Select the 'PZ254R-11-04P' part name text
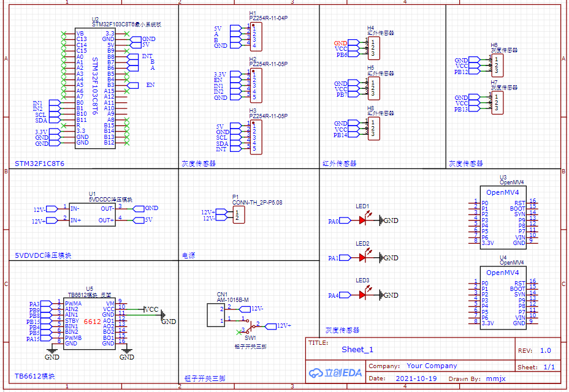This screenshot has width=569, height=392. pos(269,18)
